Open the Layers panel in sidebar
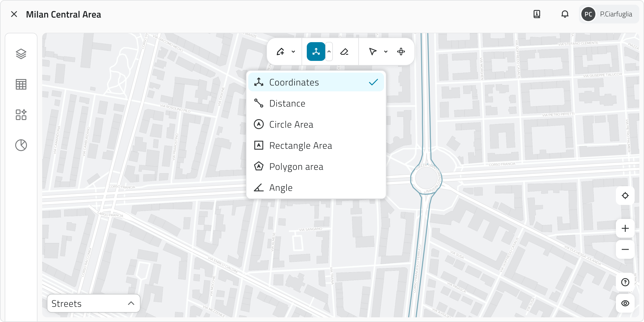 pyautogui.click(x=21, y=54)
